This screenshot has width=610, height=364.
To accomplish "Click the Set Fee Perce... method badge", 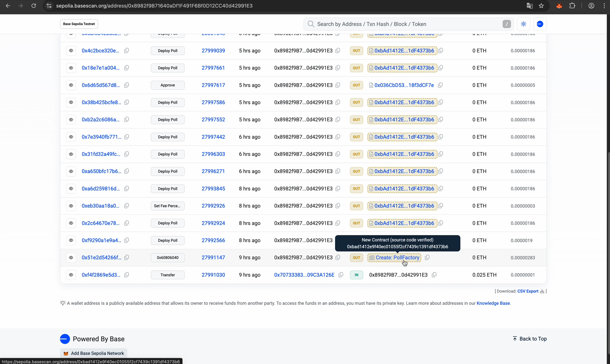I will [168, 206].
